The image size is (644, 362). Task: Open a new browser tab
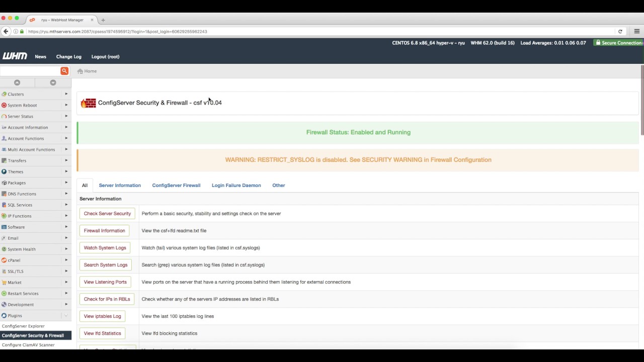pyautogui.click(x=103, y=20)
